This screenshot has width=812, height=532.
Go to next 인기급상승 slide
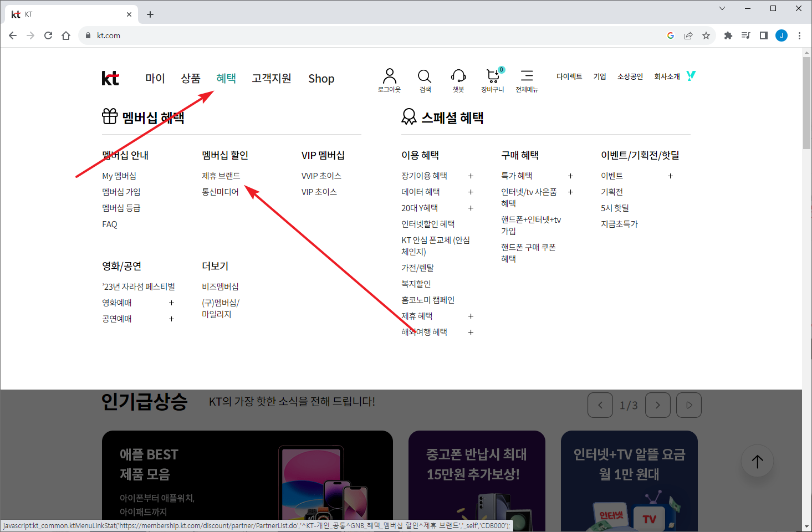(x=658, y=405)
